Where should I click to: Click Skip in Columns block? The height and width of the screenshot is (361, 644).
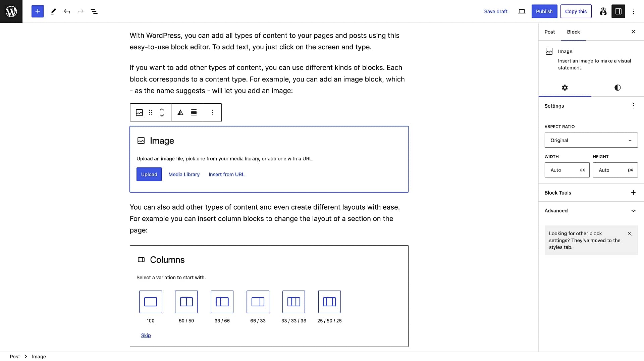pos(146,336)
